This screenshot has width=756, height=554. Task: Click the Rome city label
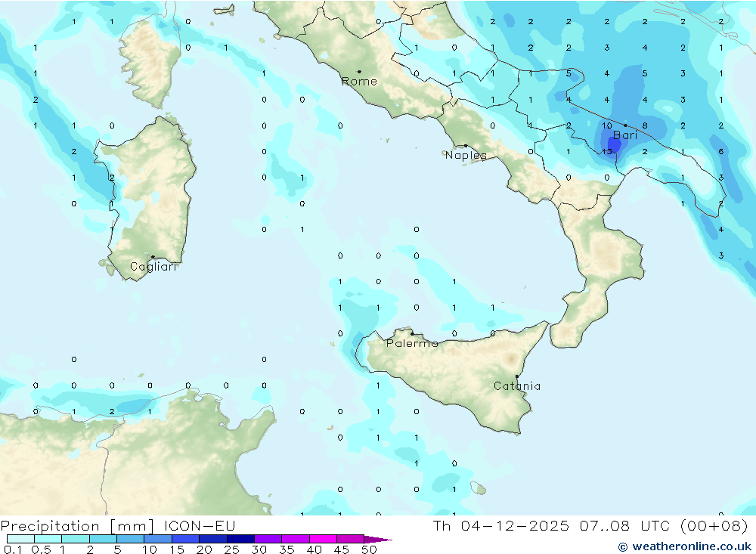click(359, 82)
